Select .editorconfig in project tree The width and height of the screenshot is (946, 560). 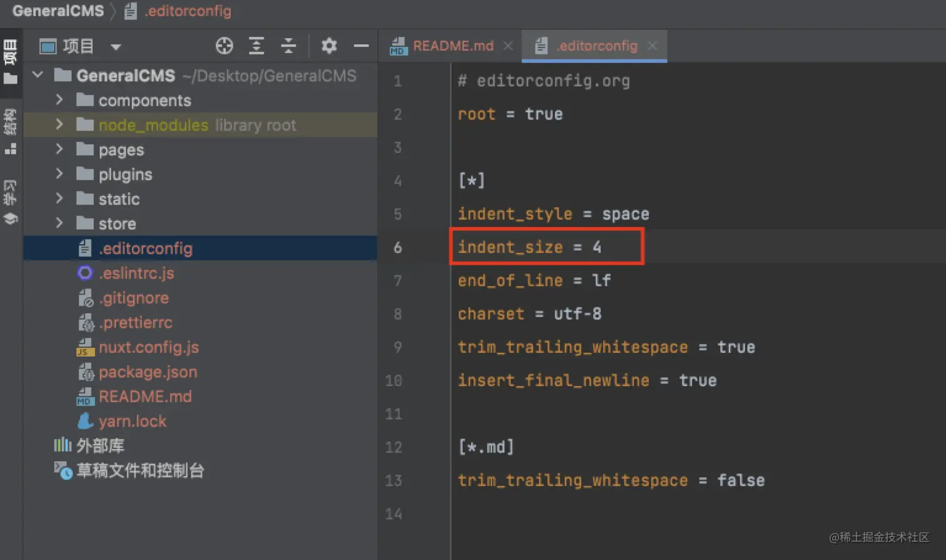pos(200,248)
